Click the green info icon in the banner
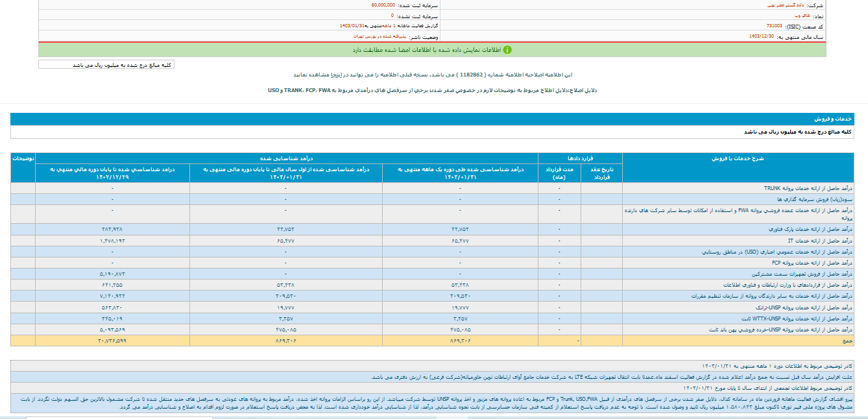 pyautogui.click(x=507, y=49)
